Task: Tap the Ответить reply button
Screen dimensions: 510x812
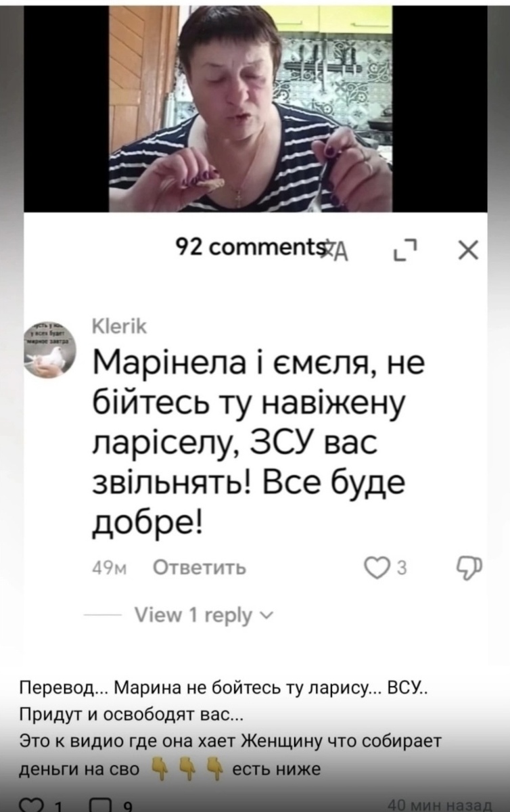Action: (200, 567)
